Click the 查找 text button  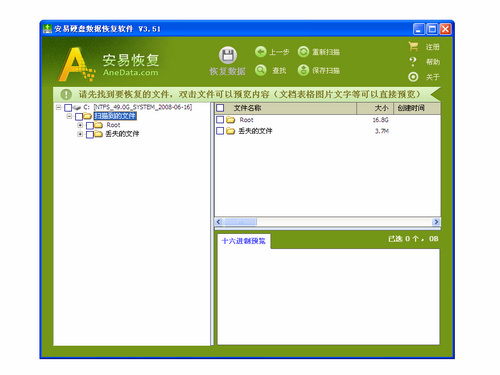point(279,70)
